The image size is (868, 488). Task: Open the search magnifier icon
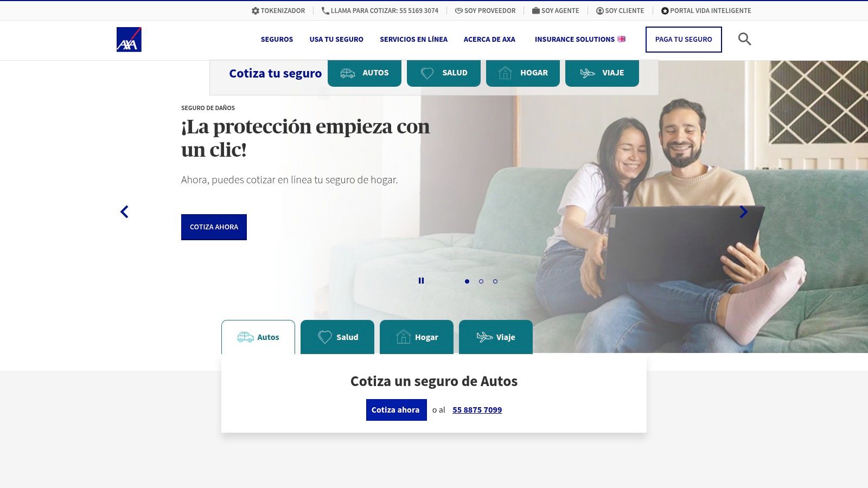click(x=745, y=39)
